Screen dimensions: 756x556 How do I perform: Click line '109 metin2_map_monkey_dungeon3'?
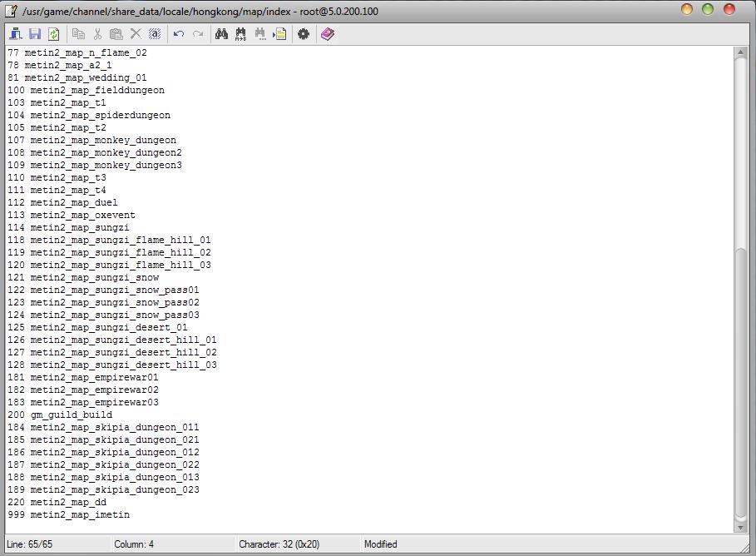(x=95, y=166)
